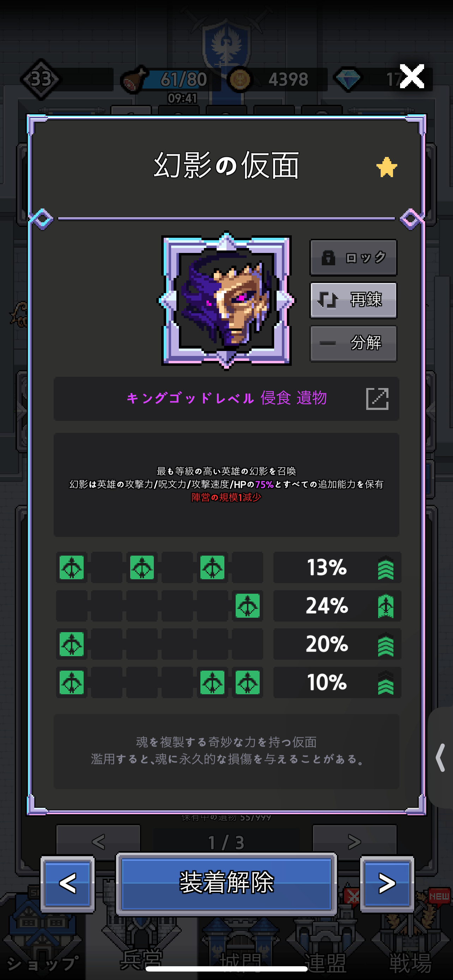Go to previous relic with blue arrow
This screenshot has height=980, width=453.
pos(68,883)
